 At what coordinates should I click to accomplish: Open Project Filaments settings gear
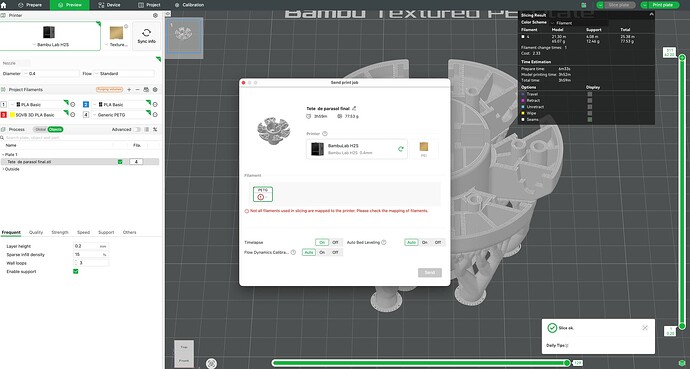click(x=155, y=90)
